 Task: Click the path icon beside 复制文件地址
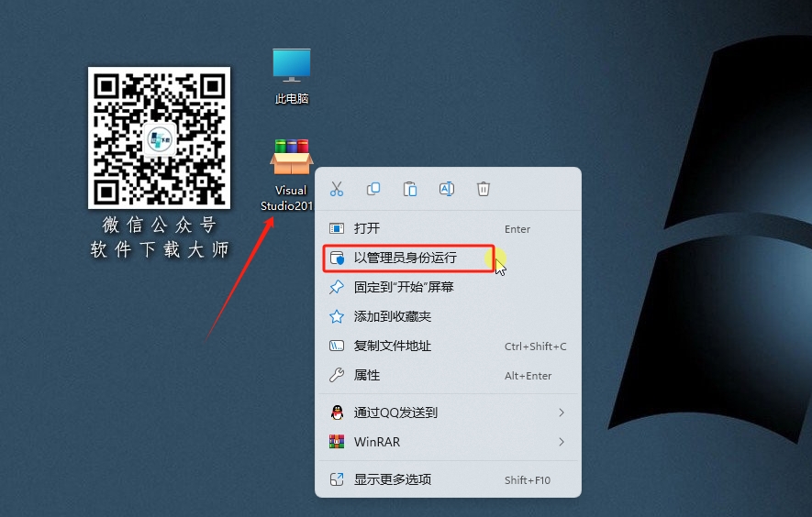tap(337, 346)
